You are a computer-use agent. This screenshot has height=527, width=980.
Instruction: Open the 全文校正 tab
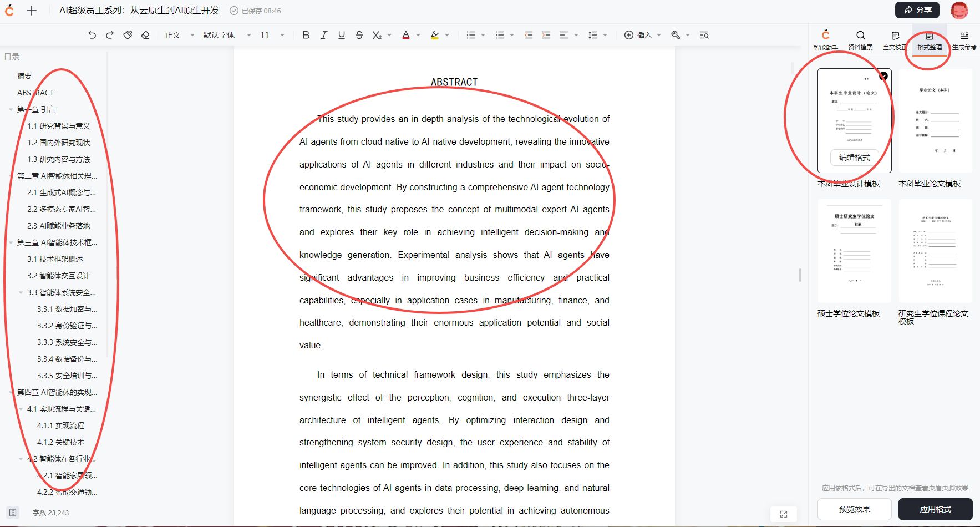[895, 40]
